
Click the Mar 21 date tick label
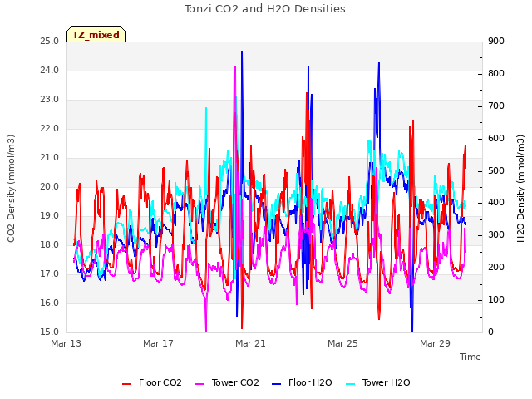tap(250, 343)
